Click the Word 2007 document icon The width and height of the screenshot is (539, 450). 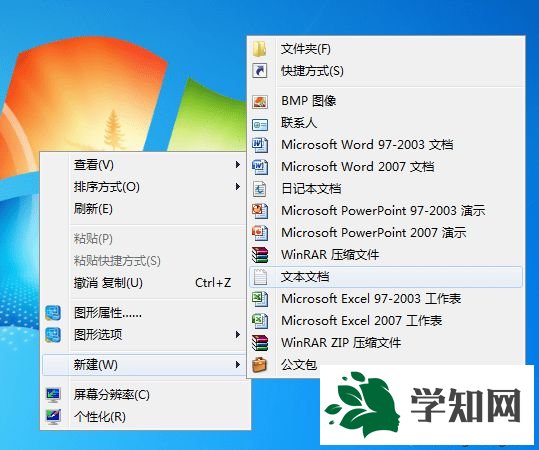pos(260,167)
